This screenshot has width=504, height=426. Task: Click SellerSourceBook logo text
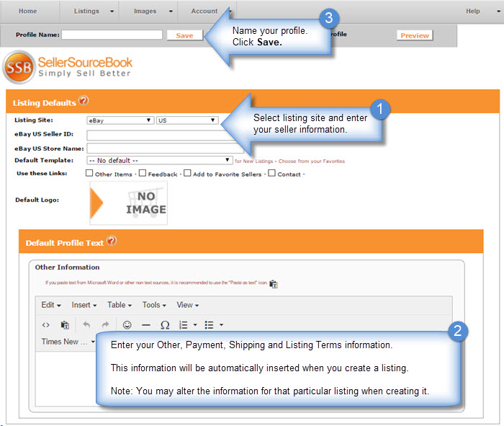coord(85,62)
